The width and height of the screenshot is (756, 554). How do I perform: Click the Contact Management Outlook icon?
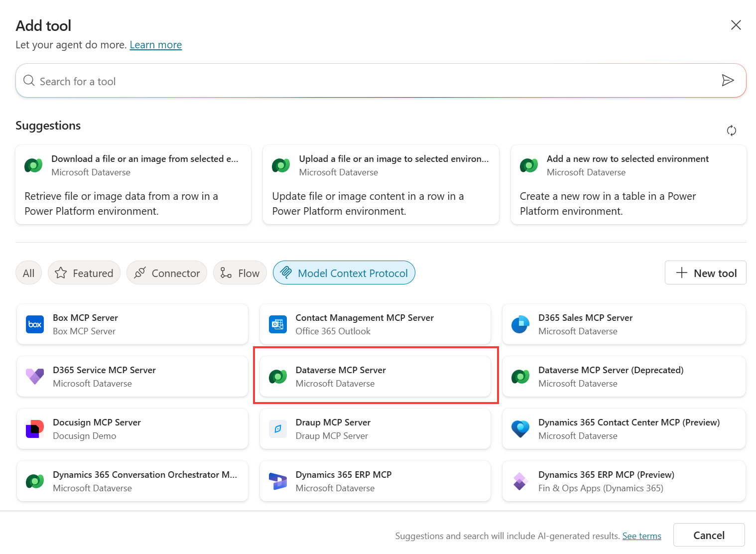coord(277,324)
